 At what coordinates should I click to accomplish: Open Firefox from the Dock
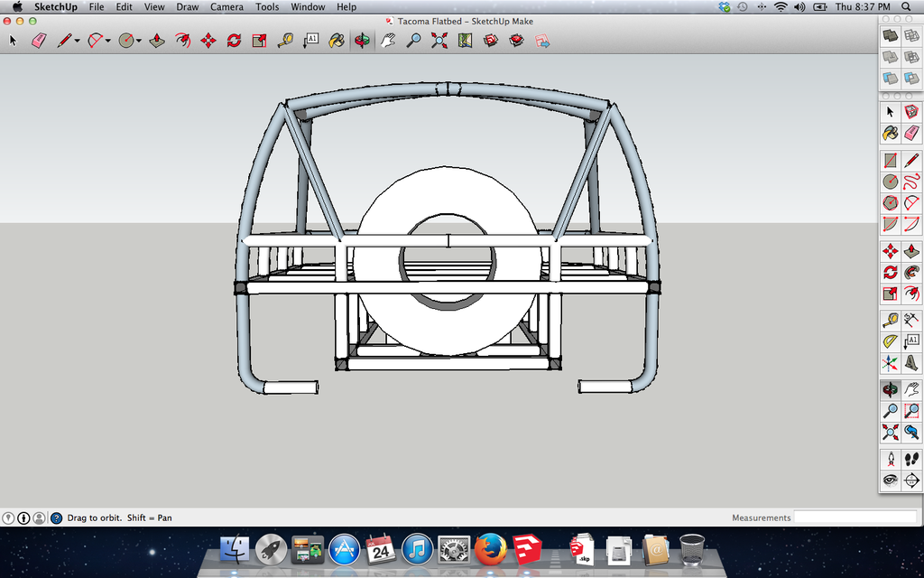[490, 550]
